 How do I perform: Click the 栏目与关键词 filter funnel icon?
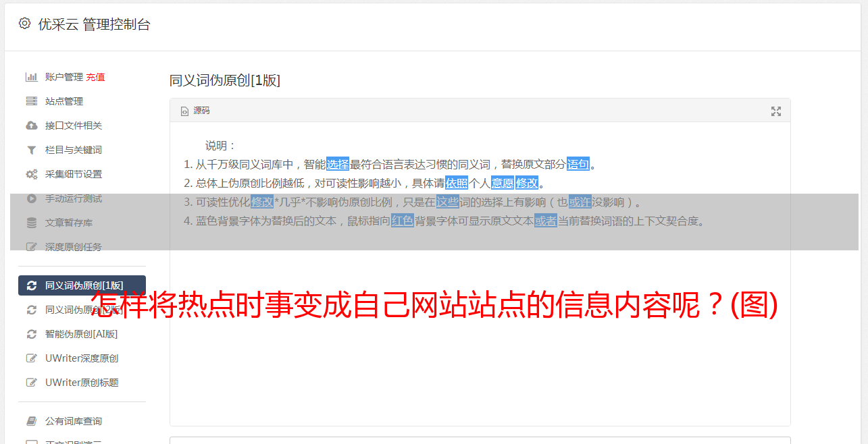click(31, 150)
